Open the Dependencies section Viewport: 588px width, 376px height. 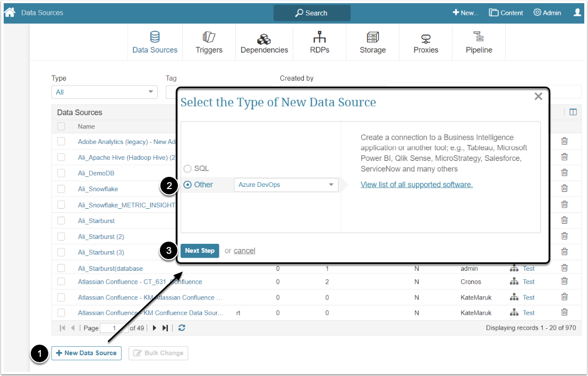[264, 42]
